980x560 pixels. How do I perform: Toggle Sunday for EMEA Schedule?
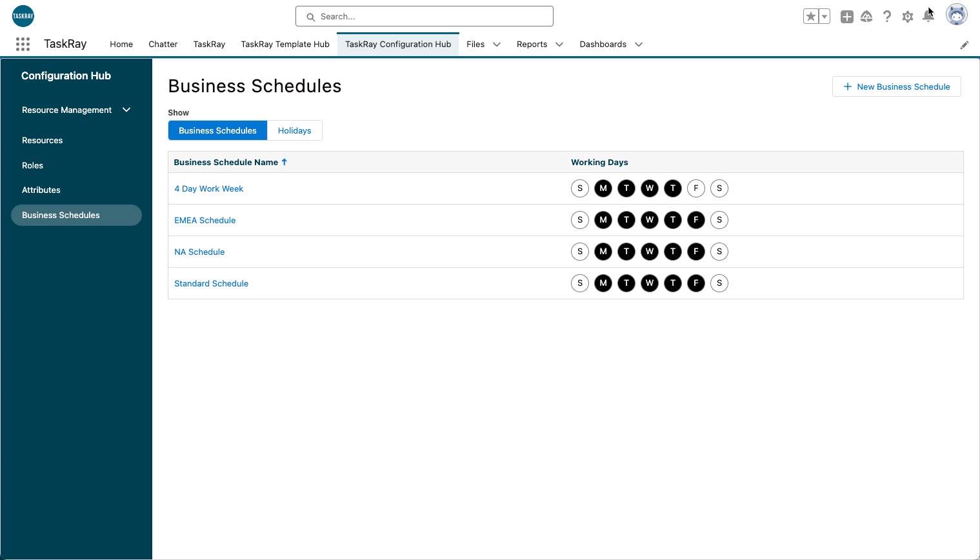click(x=580, y=220)
